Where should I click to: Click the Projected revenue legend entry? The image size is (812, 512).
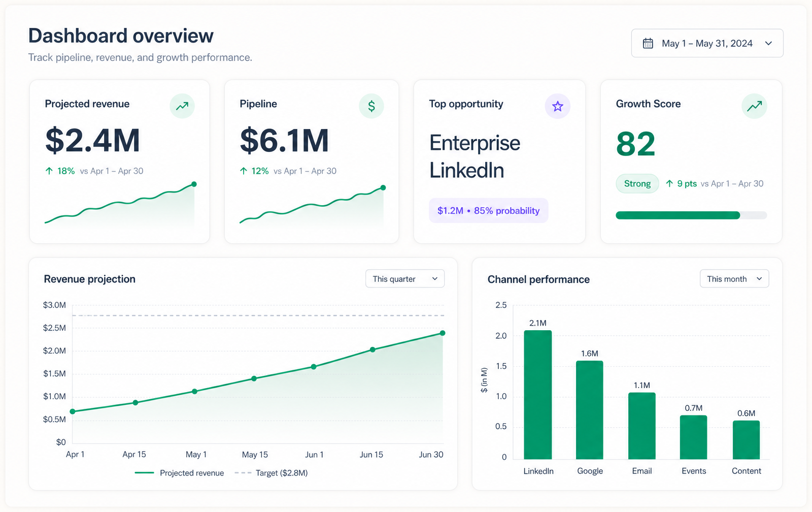tap(180, 473)
